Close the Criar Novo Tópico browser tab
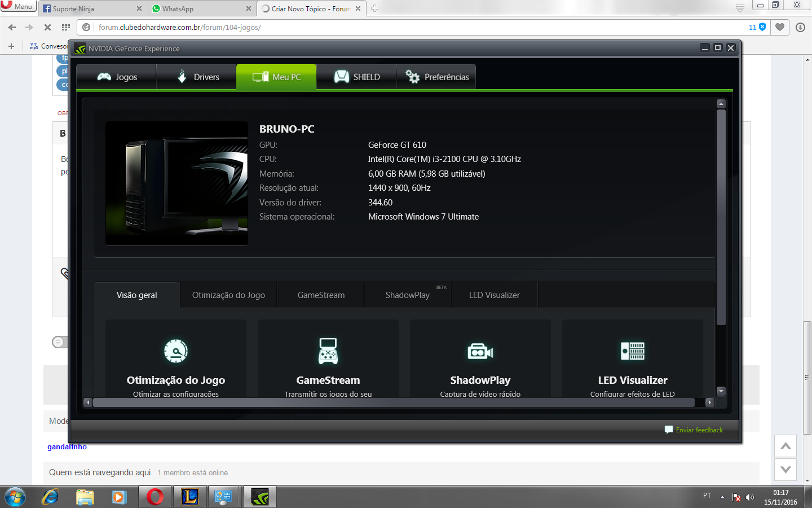The image size is (812, 508). click(358, 8)
